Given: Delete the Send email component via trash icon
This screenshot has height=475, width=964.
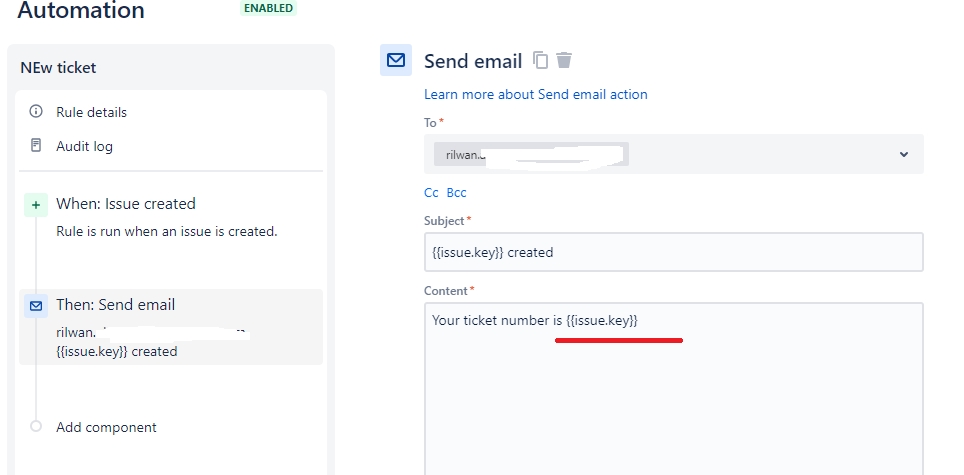Looking at the screenshot, I should [564, 60].
